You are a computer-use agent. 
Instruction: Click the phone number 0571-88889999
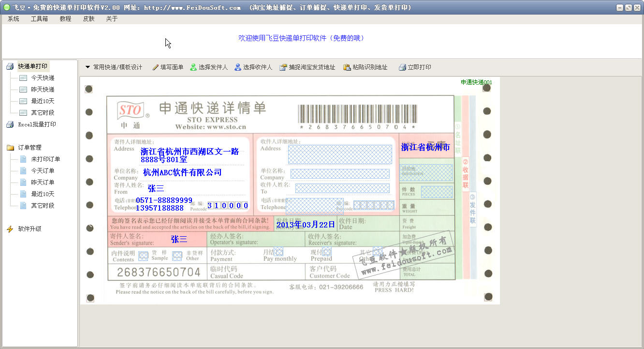click(x=164, y=200)
